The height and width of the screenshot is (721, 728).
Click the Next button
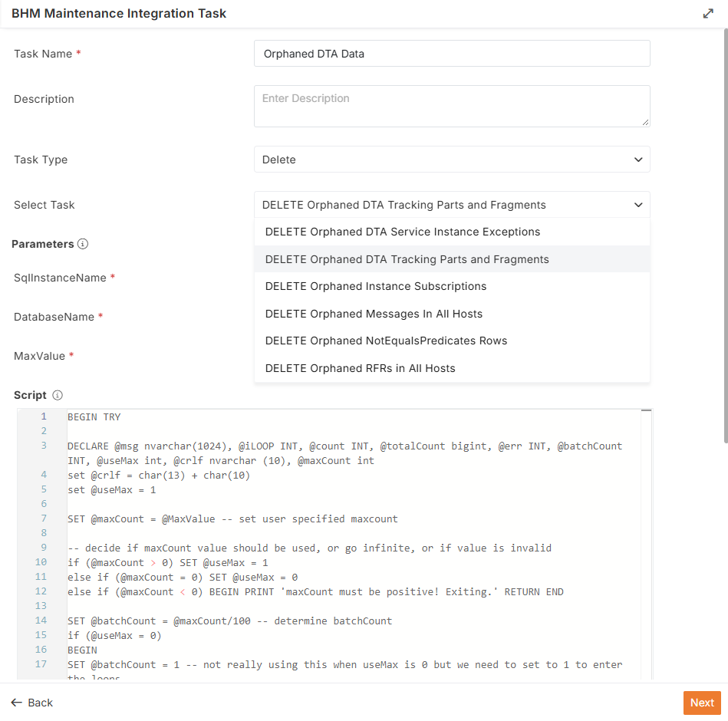pos(702,703)
